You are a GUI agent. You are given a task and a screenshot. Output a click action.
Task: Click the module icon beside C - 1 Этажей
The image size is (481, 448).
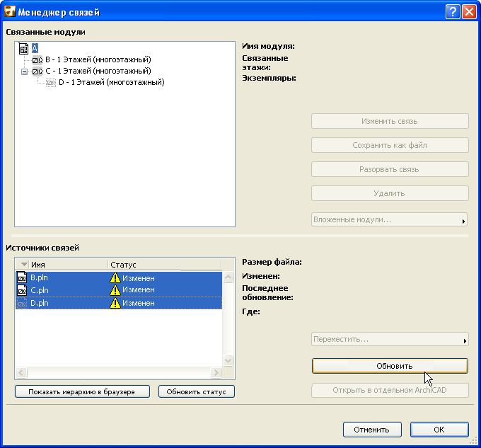click(x=37, y=71)
